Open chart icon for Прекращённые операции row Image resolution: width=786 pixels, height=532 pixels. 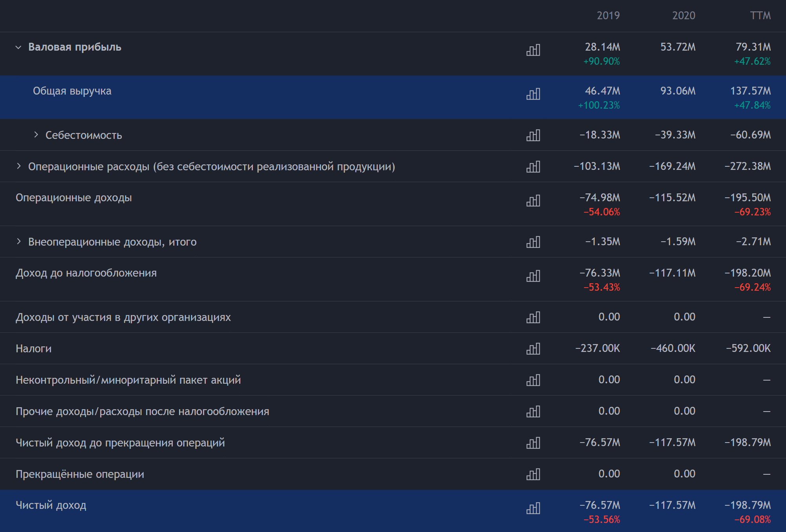point(533,474)
